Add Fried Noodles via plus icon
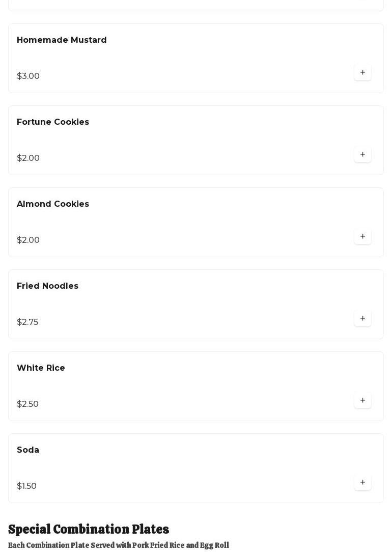392x552 pixels. click(362, 319)
